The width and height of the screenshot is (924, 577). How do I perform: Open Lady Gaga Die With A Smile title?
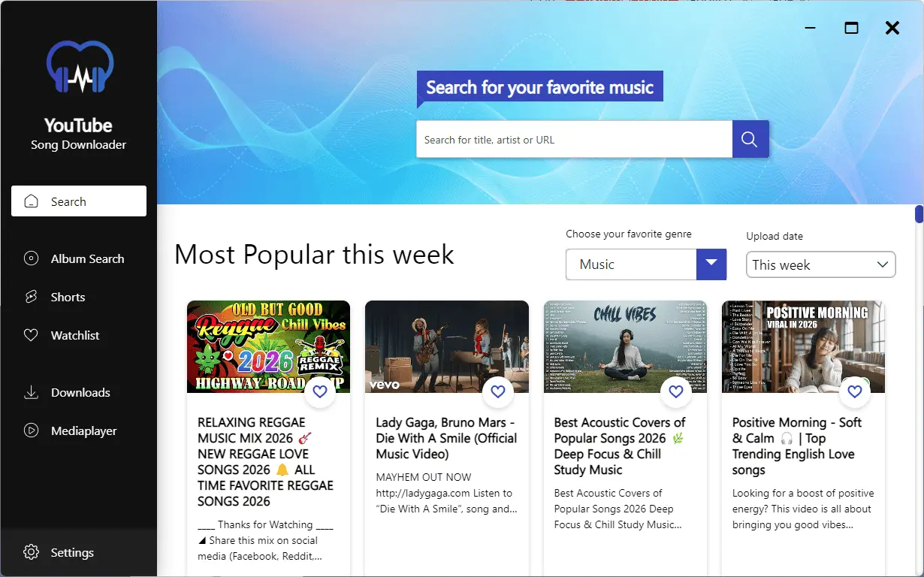[446, 438]
